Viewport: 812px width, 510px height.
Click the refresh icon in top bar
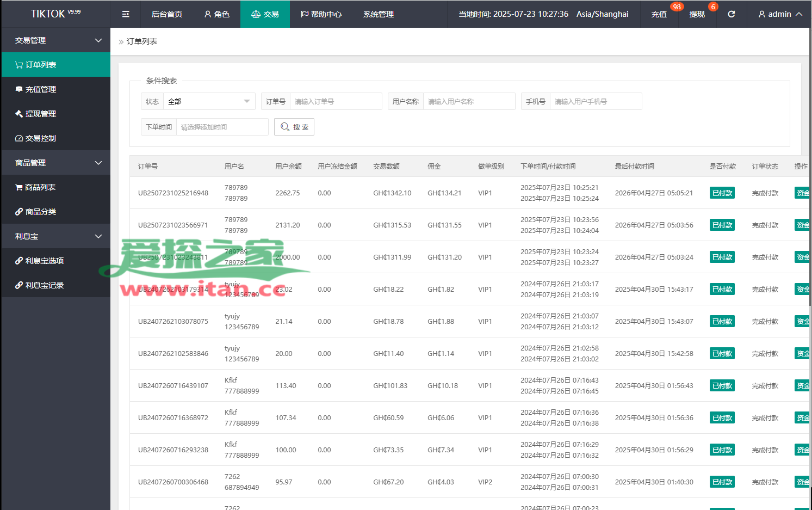732,14
